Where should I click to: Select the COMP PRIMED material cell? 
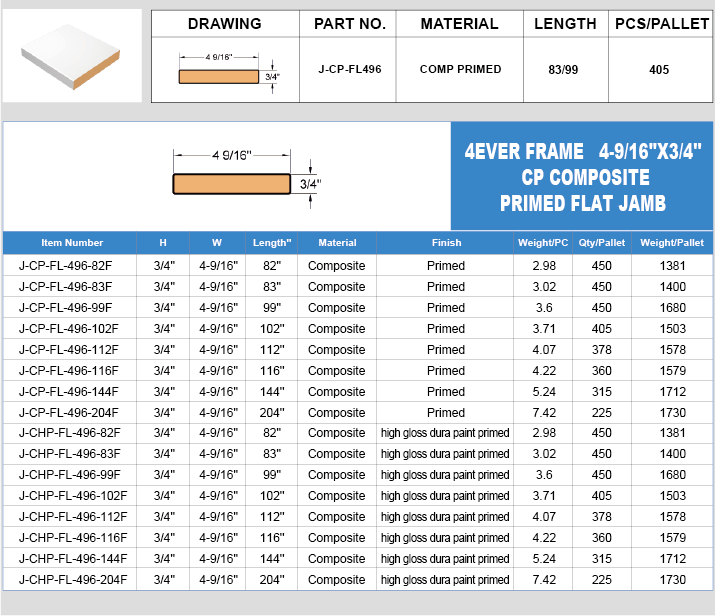click(460, 69)
